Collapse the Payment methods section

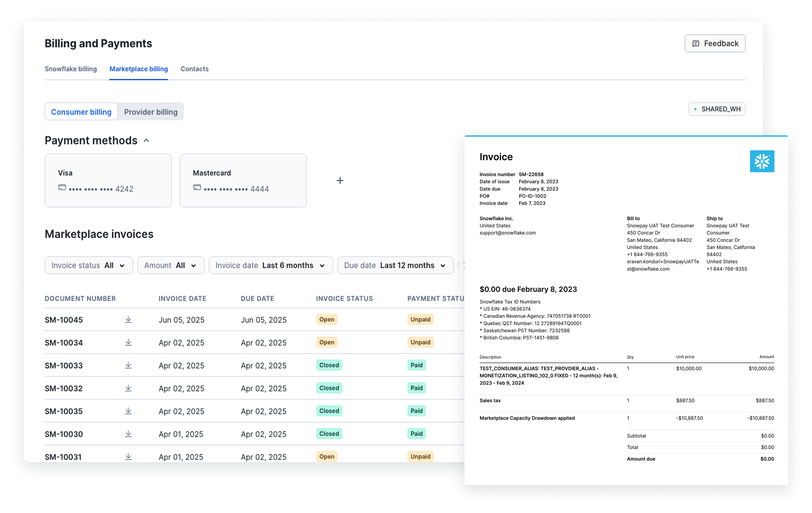pyautogui.click(x=147, y=141)
